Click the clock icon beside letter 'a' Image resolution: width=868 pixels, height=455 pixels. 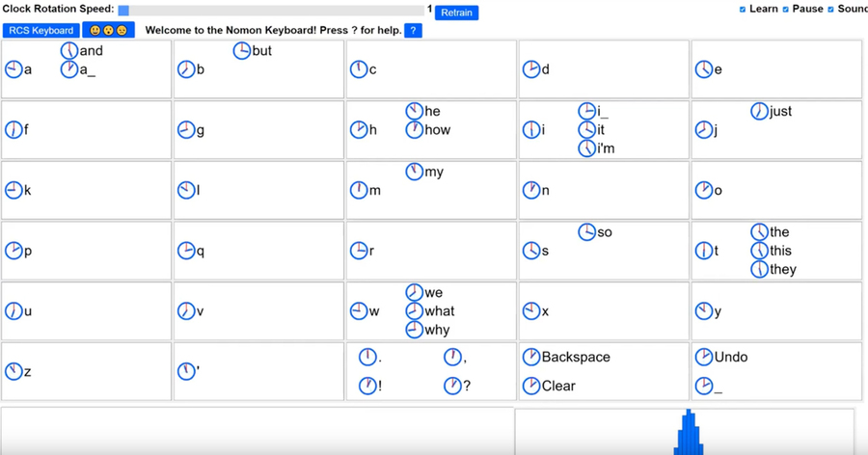click(x=14, y=69)
